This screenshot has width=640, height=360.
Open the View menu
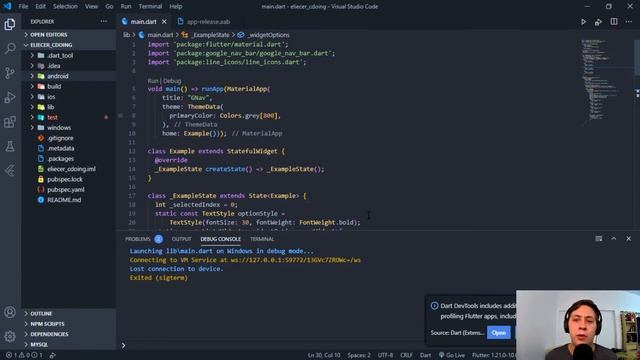(91, 7)
